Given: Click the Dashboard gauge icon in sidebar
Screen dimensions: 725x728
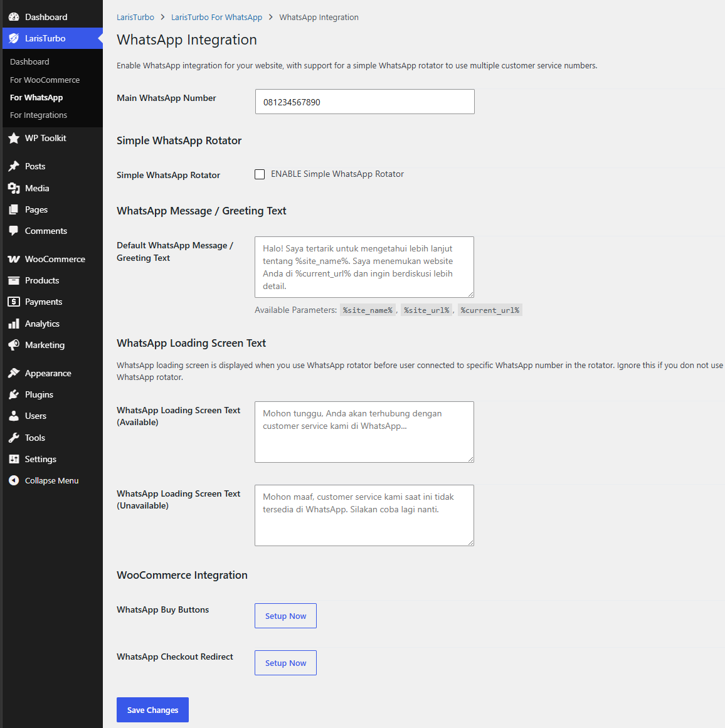Looking at the screenshot, I should (14, 17).
